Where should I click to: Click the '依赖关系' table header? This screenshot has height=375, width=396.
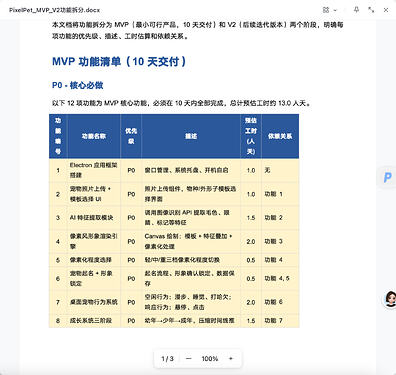tap(280, 136)
